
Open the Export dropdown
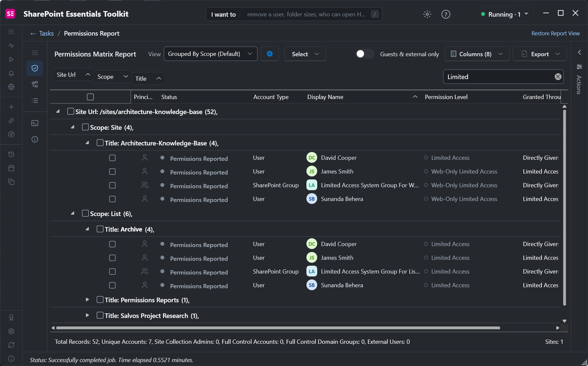coord(540,54)
